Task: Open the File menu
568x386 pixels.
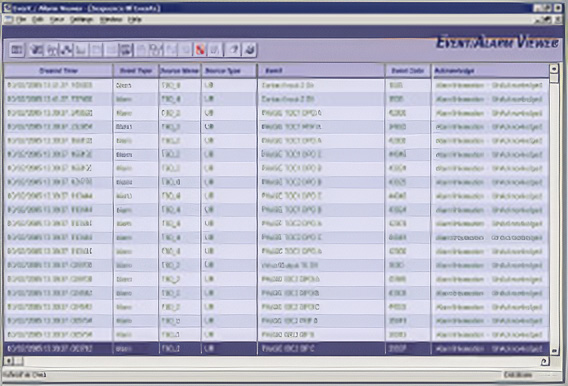Action: [x=21, y=20]
